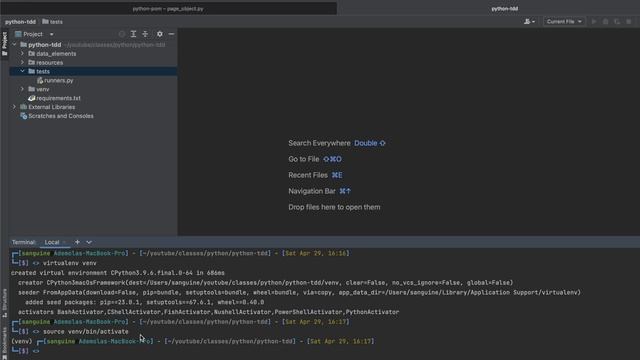This screenshot has height=360, width=640.
Task: Open the Current File run configuration dropdown
Action: [x=564, y=22]
